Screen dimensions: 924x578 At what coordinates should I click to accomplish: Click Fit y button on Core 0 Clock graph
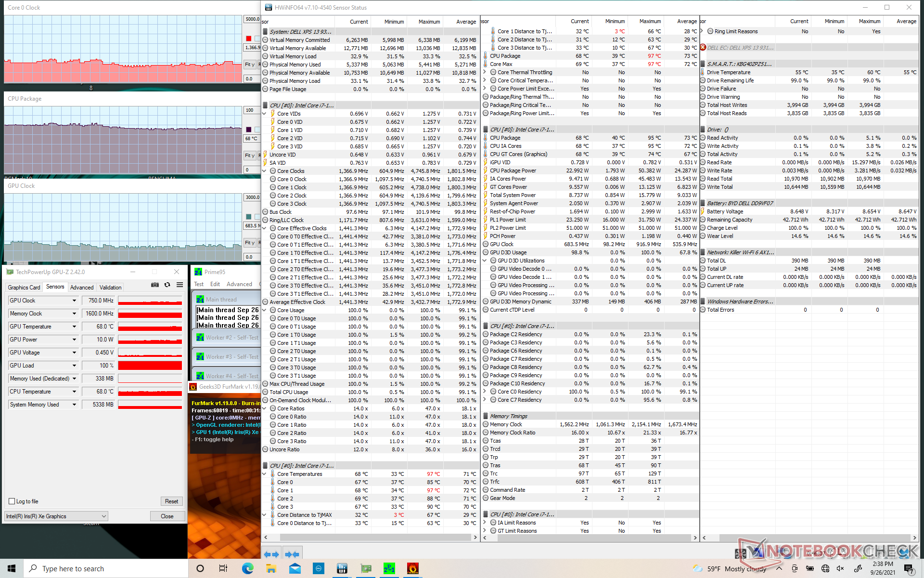[x=249, y=65]
